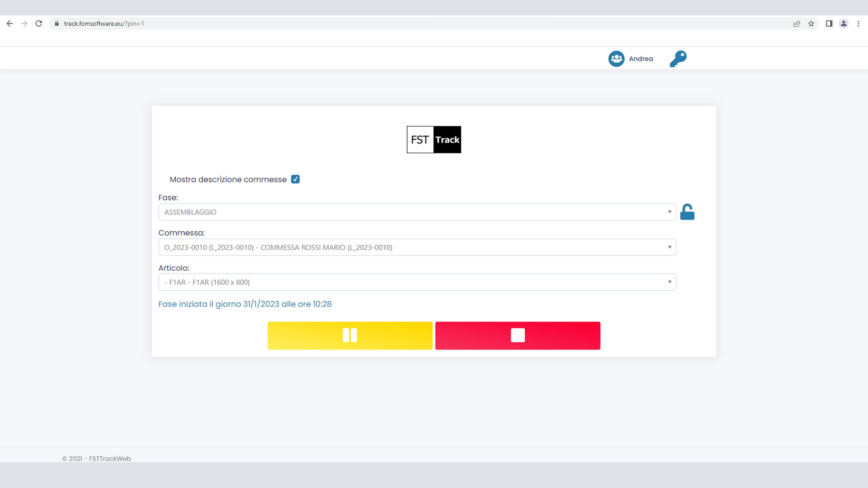Open the Fase dropdown showing ASSEMBLAGGIO

(417, 212)
